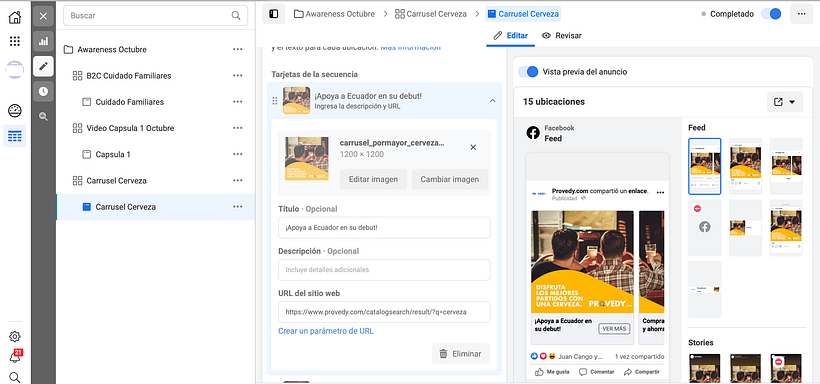Image resolution: width=820 pixels, height=384 pixels.
Task: Open the all tools grid icon
Action: coord(15,41)
